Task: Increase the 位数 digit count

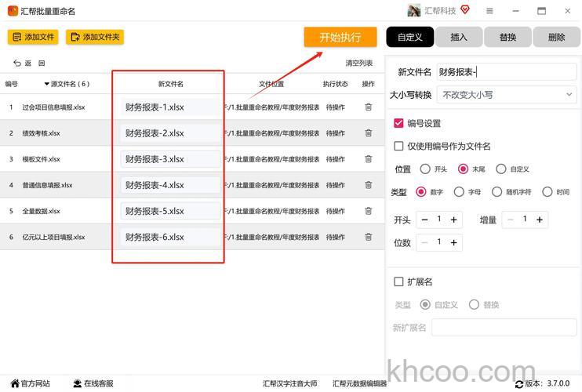Action: tap(453, 242)
